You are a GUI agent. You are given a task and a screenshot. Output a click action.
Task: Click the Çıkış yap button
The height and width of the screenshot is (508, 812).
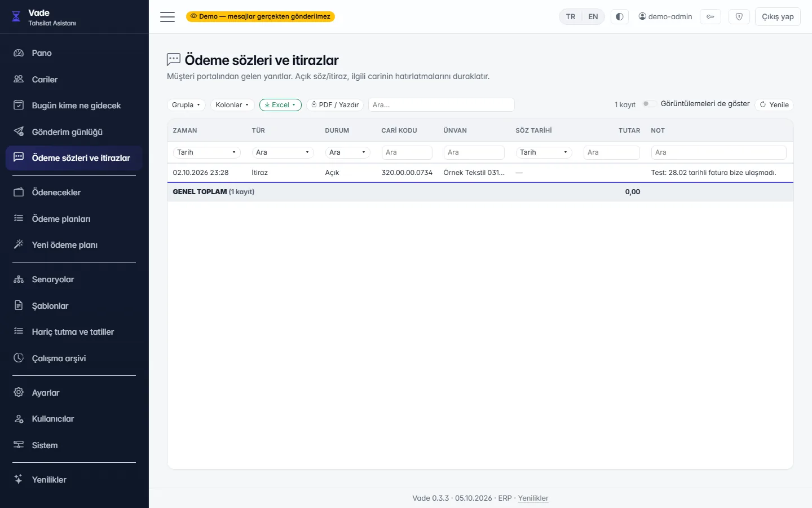click(778, 17)
